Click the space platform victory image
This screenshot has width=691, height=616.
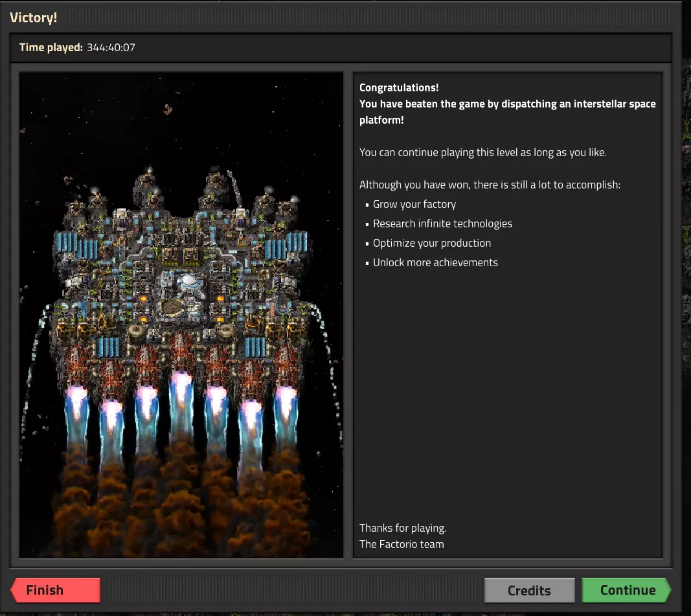[181, 315]
